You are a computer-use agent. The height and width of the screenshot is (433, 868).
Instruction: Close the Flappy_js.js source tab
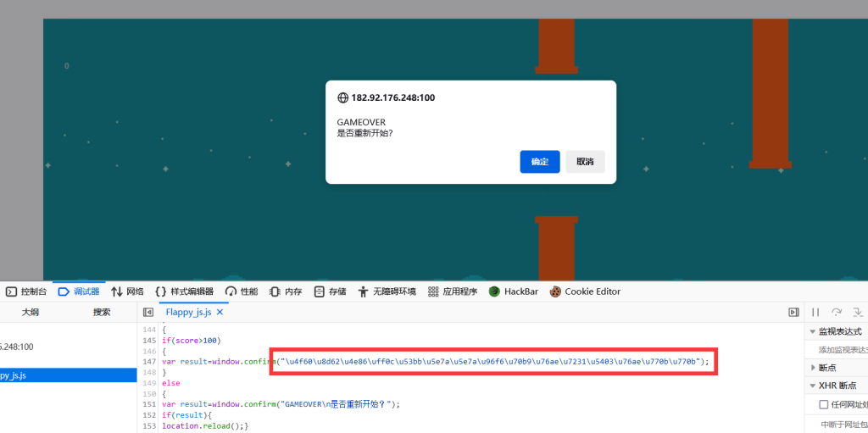pyautogui.click(x=220, y=313)
